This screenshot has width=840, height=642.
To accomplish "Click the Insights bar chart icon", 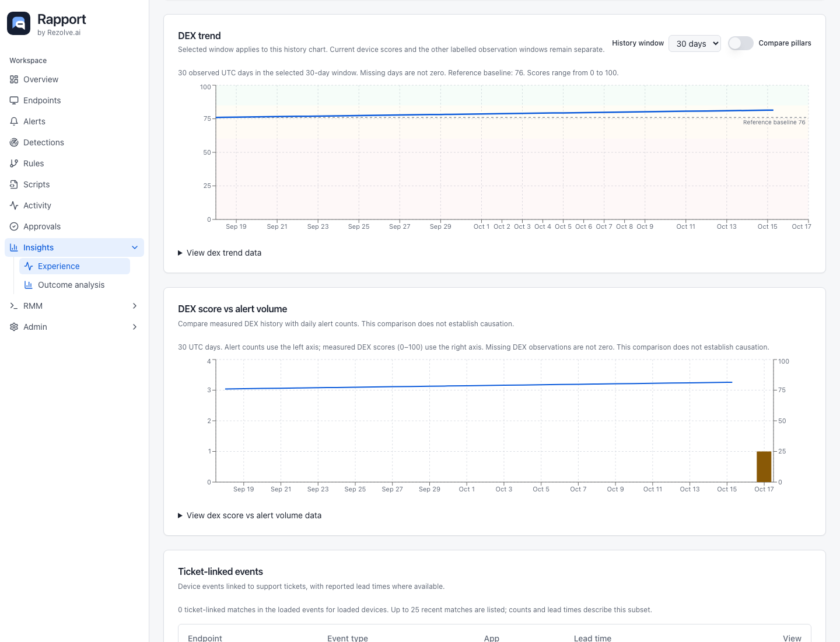I will pos(14,247).
